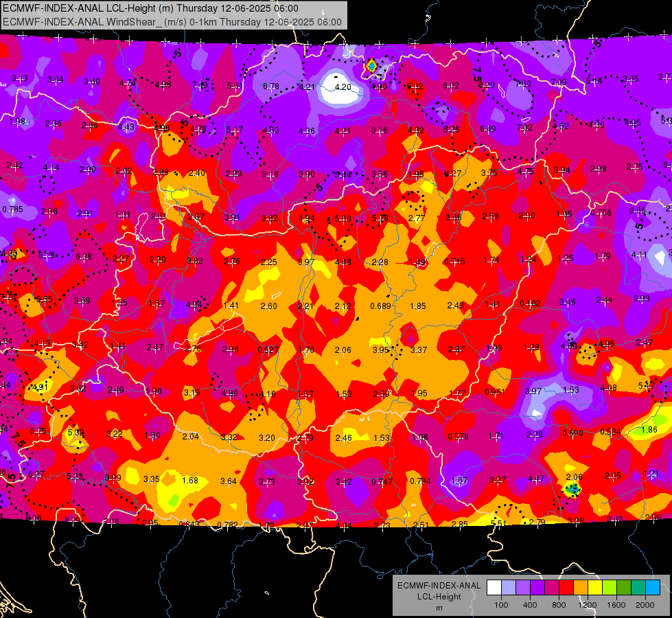Screen dimensions: 672x618
Task: Click the wind shear value 1.86
Action: pyautogui.click(x=649, y=429)
